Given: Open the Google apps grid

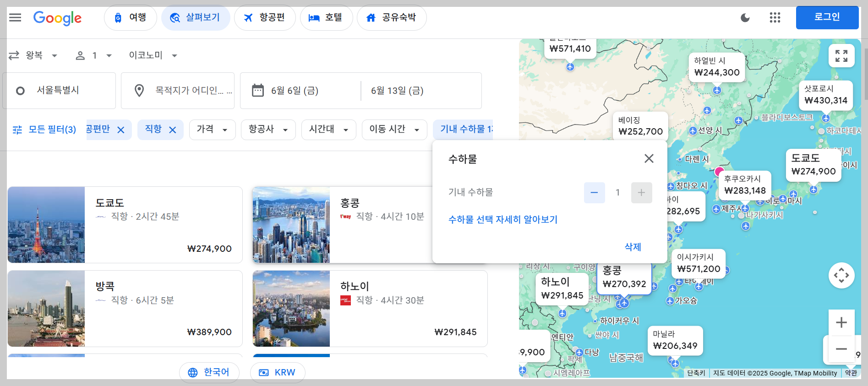Looking at the screenshot, I should point(775,18).
